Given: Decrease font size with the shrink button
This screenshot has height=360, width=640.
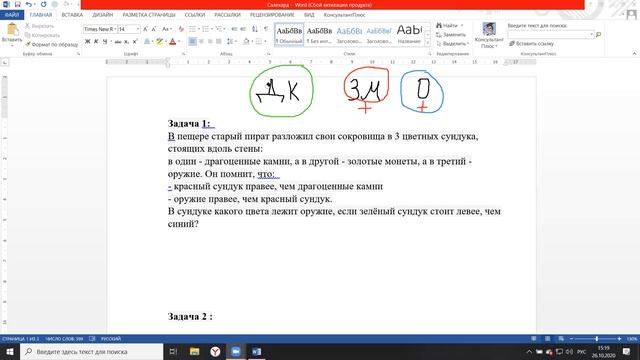Looking at the screenshot, I should click(x=154, y=29).
